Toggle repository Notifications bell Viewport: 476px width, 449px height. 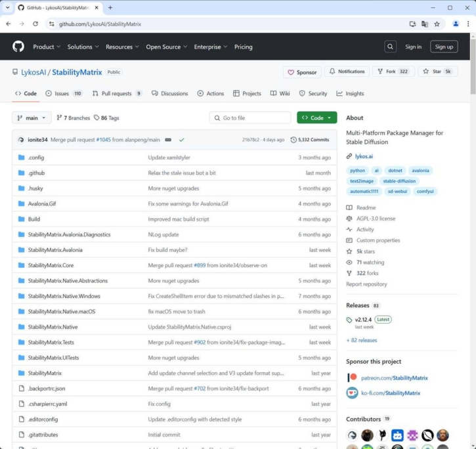coord(347,72)
